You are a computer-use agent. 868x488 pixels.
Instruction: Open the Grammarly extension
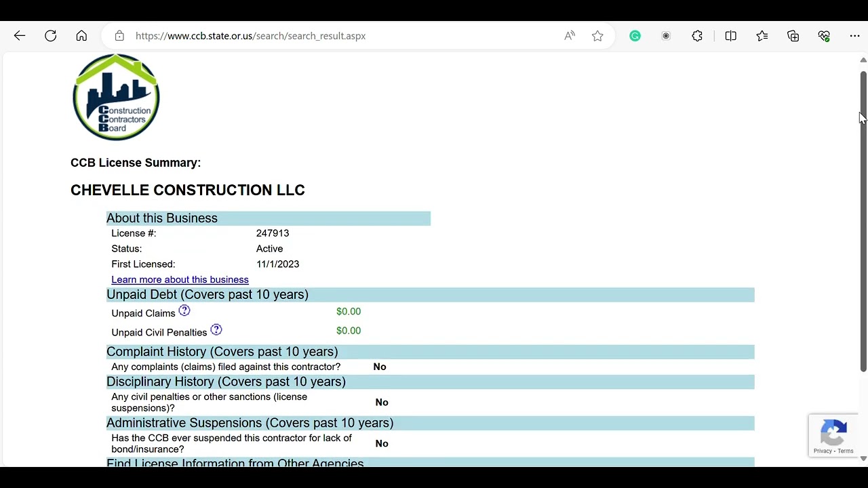click(x=635, y=36)
